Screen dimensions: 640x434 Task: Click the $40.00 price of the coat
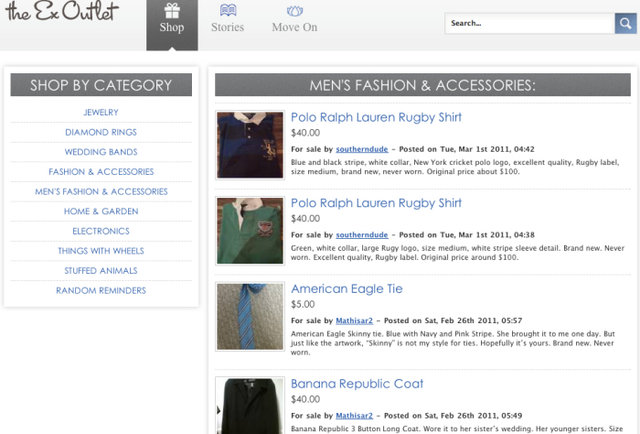[x=305, y=399]
